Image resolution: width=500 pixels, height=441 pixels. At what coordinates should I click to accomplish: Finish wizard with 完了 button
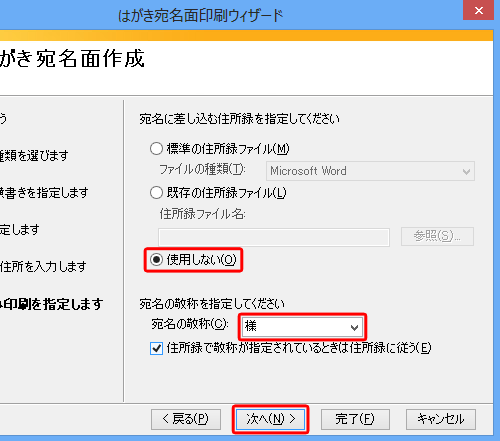(x=355, y=419)
